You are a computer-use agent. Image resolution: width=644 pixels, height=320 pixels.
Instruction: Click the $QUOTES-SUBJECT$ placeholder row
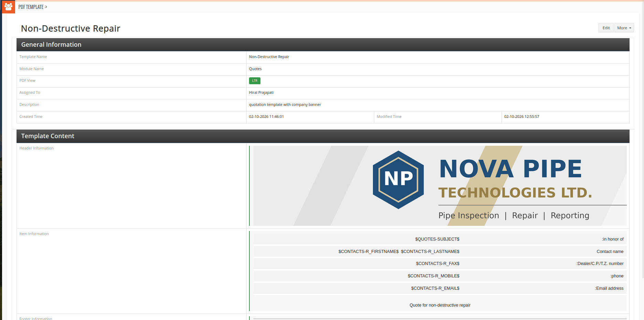tap(440, 239)
